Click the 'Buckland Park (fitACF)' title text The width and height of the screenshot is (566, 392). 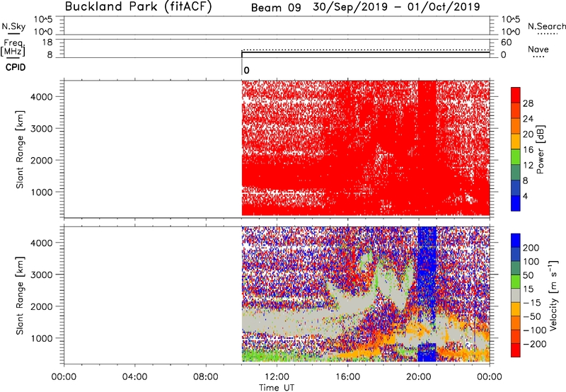138,6
